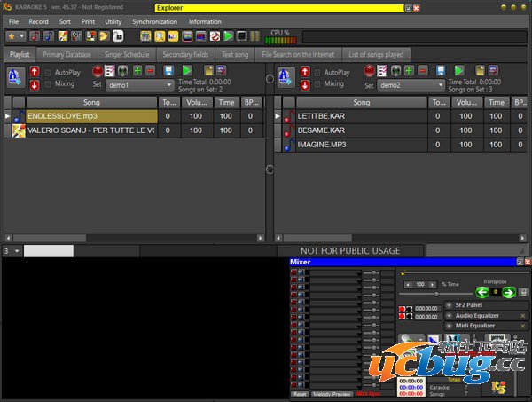Click the blue floppy save icon in right playlist
Screen dimensions: 532x402
tap(442, 71)
